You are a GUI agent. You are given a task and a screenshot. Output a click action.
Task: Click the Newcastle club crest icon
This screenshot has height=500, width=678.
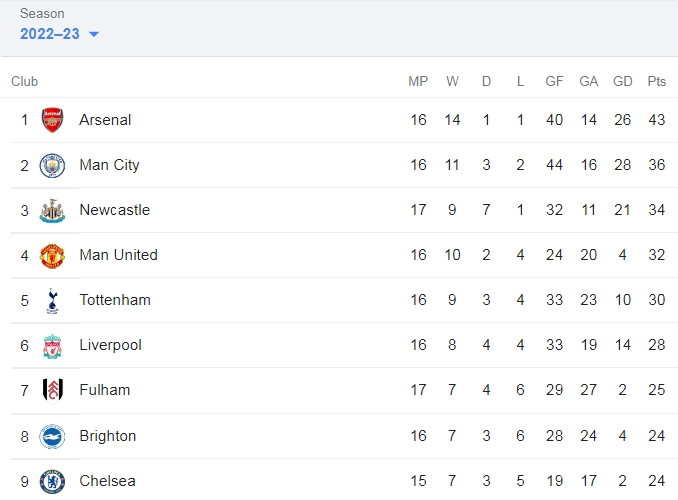point(52,211)
